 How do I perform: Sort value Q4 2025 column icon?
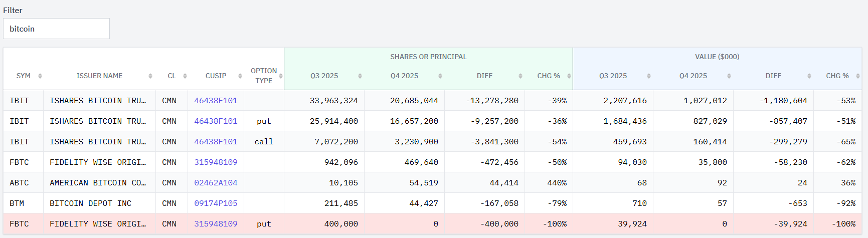(x=729, y=76)
